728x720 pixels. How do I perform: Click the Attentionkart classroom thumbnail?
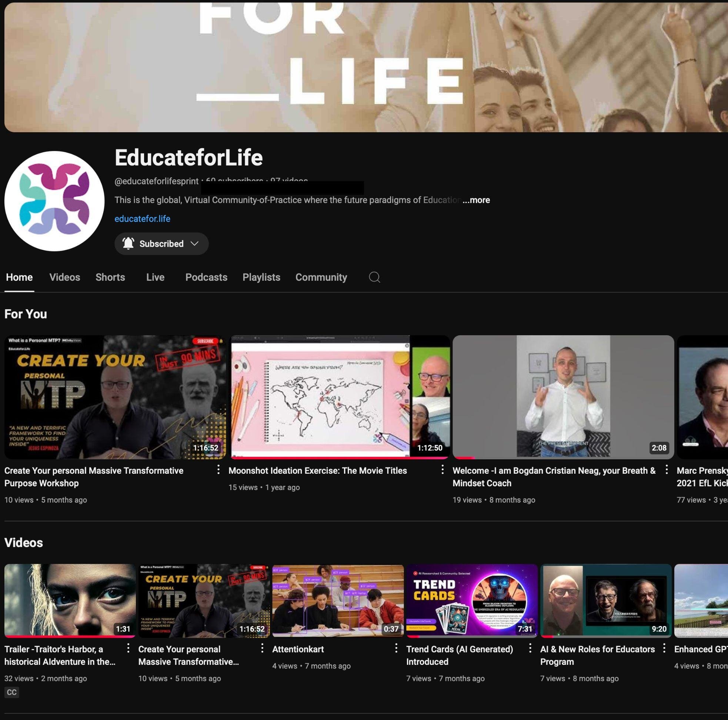click(338, 601)
